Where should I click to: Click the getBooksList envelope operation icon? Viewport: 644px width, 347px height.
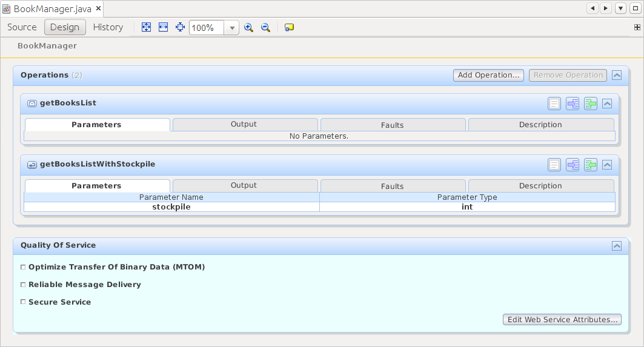click(x=32, y=104)
